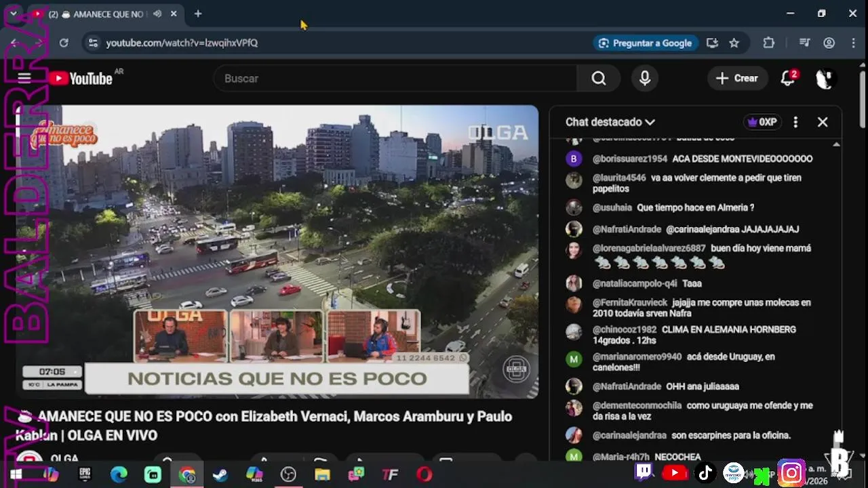
Task: Click message 'ACA DESDE MONTEVIDEOOOOOOO'
Action: pyautogui.click(x=742, y=159)
